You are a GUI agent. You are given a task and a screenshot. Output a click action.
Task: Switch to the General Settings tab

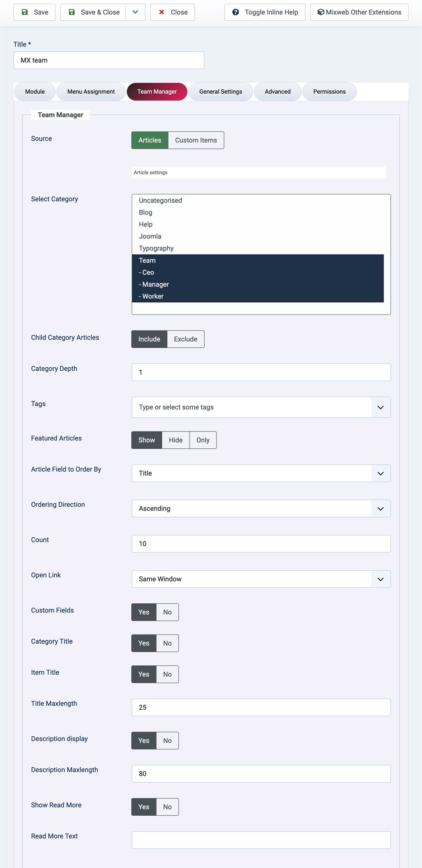[220, 92]
